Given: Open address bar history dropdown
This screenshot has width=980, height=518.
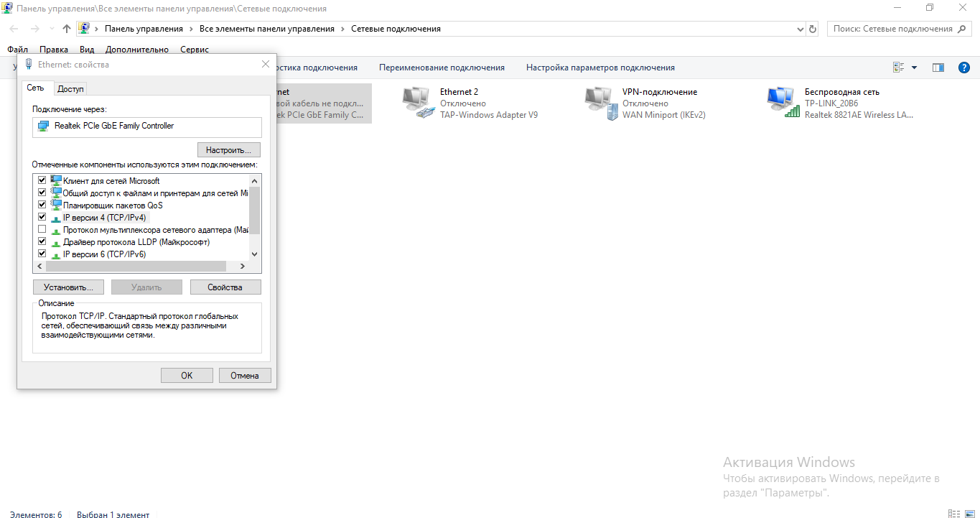Looking at the screenshot, I should point(801,29).
